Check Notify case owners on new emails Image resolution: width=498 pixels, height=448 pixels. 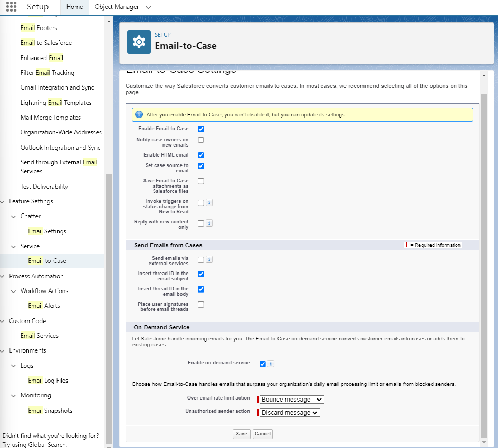200,140
